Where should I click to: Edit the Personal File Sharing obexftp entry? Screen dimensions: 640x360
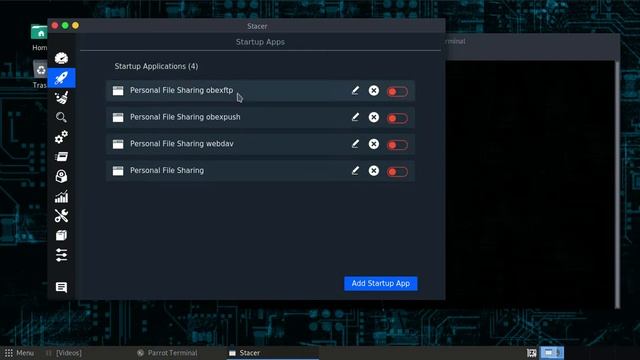355,90
